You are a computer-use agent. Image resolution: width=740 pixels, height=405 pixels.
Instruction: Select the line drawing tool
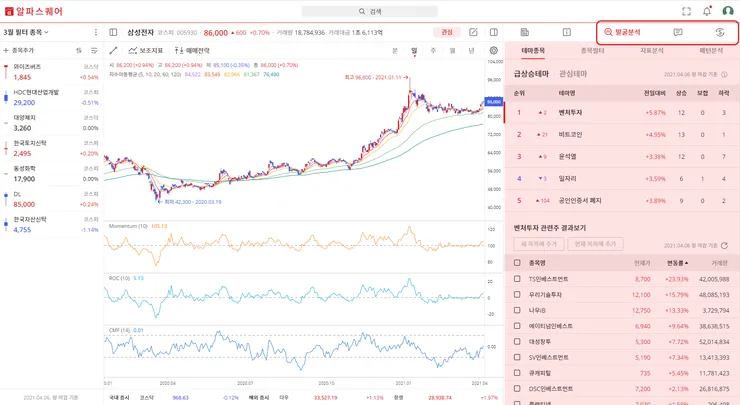(x=113, y=50)
